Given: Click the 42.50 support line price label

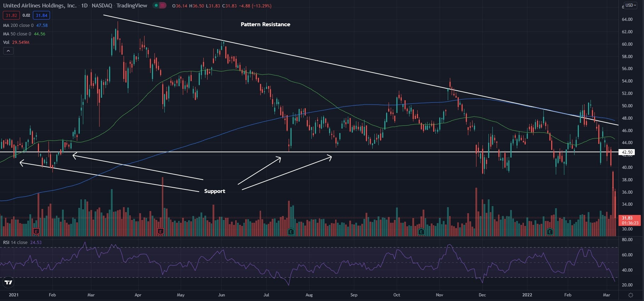Looking at the screenshot, I should click(x=626, y=152).
